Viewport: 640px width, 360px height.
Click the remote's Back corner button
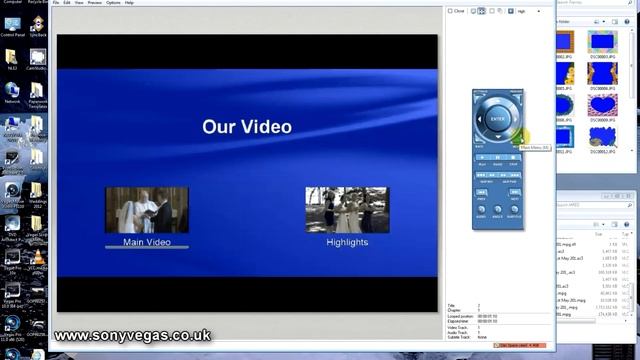(478, 138)
